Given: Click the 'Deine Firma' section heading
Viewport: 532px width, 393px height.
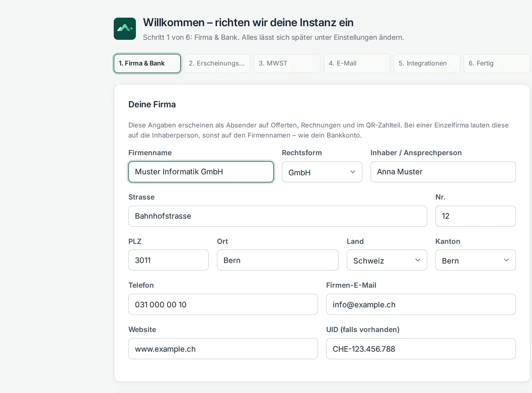Looking at the screenshot, I should [x=152, y=104].
